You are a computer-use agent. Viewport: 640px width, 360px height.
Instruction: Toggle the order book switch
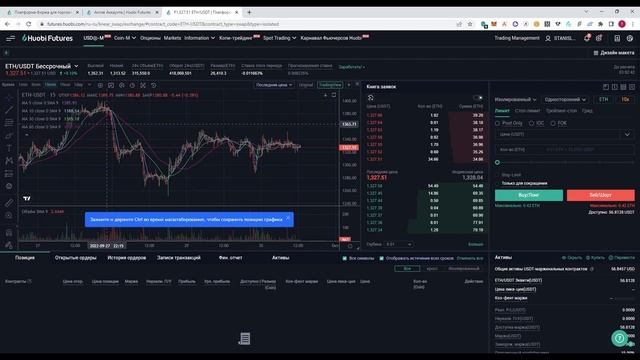pyautogui.click(x=478, y=98)
